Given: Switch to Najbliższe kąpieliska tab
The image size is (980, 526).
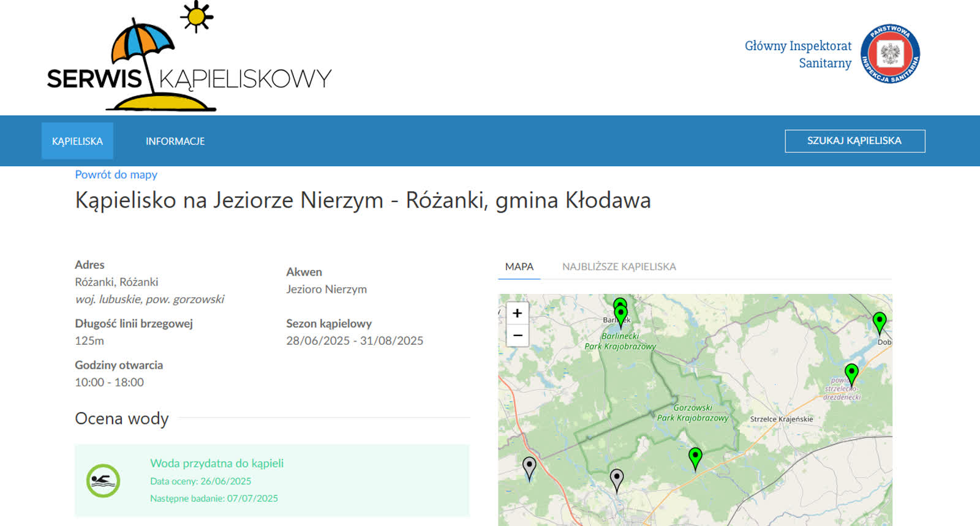Looking at the screenshot, I should [x=619, y=267].
